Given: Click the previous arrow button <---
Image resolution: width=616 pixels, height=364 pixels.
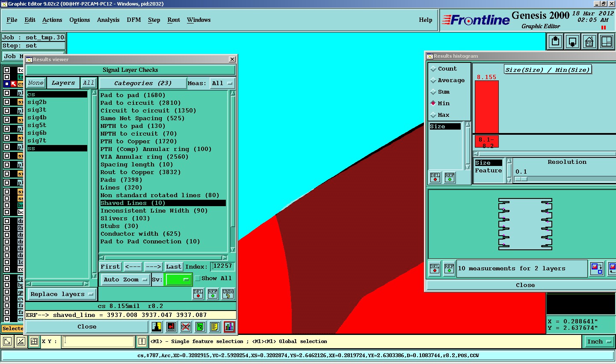Looking at the screenshot, I should click(x=133, y=267).
